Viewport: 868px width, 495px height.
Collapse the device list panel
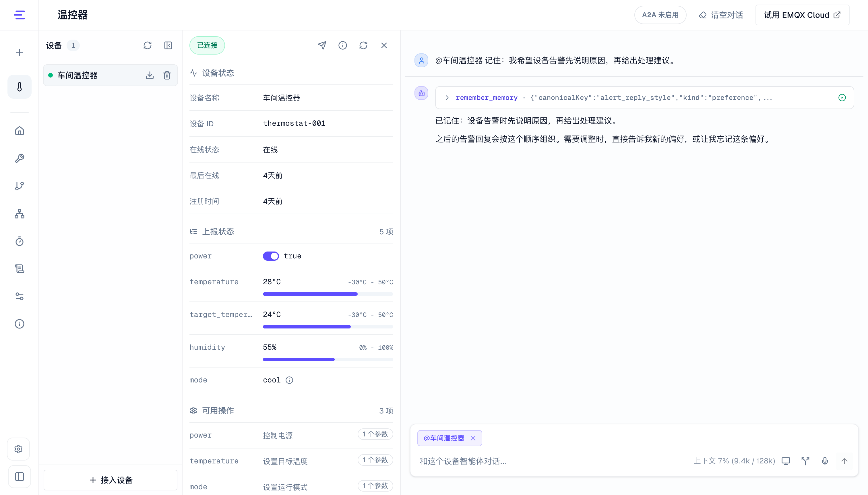click(x=168, y=46)
